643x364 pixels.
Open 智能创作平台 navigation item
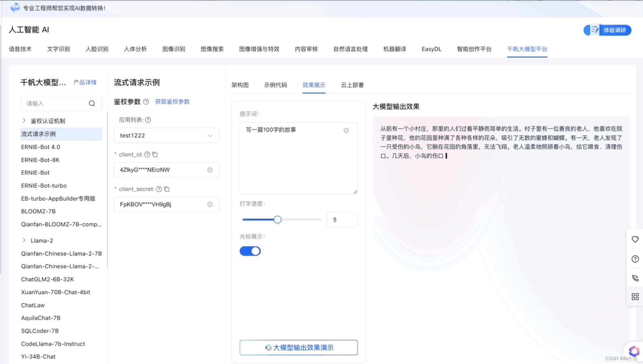click(x=474, y=49)
